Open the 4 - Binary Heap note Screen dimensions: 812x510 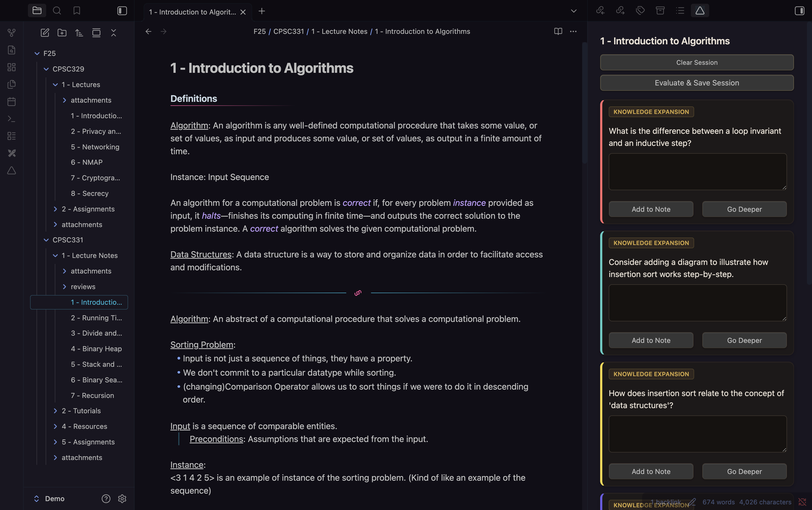tap(96, 349)
